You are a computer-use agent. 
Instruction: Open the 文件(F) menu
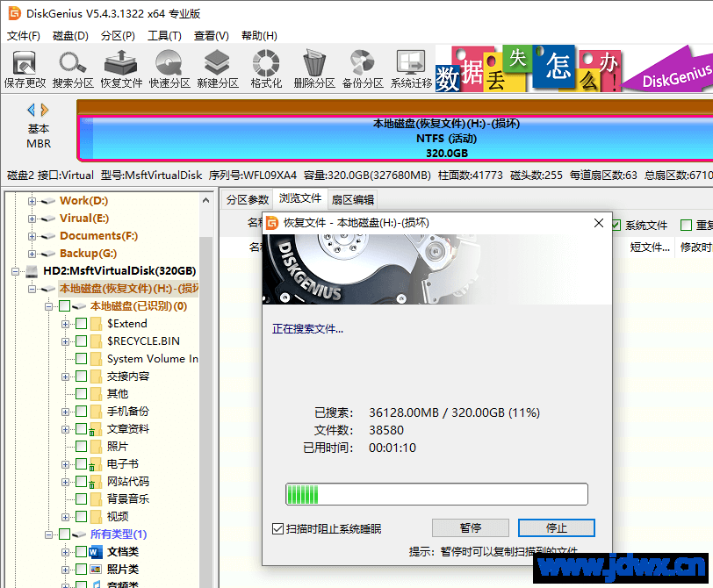pyautogui.click(x=23, y=35)
